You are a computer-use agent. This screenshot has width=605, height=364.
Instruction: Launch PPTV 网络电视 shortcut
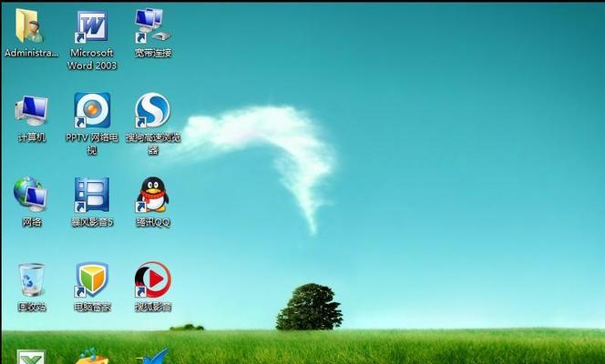[92, 110]
